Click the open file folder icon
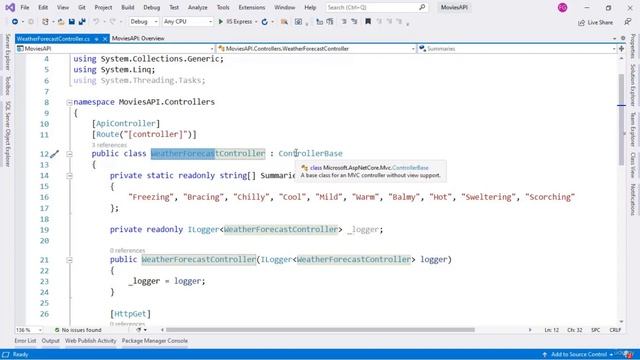The width and height of the screenshot is (640, 360). pyautogui.click(x=61, y=22)
